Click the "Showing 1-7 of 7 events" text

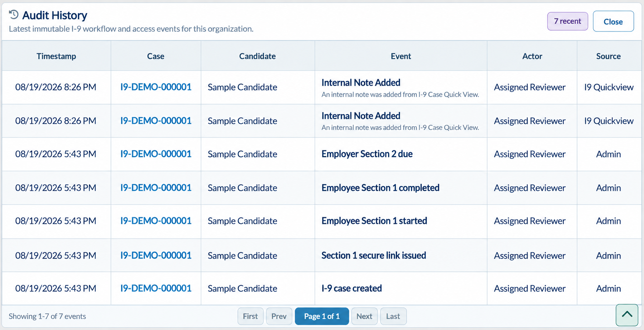tap(47, 316)
